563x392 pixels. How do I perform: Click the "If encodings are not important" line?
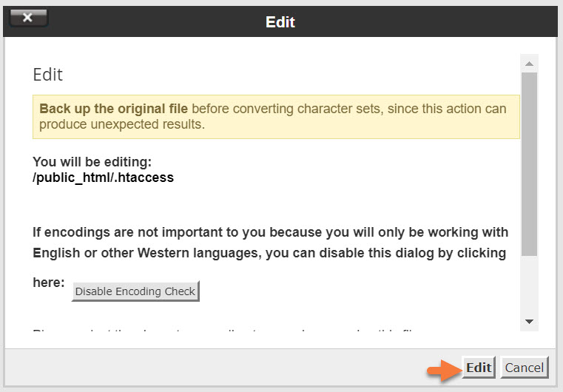click(269, 231)
